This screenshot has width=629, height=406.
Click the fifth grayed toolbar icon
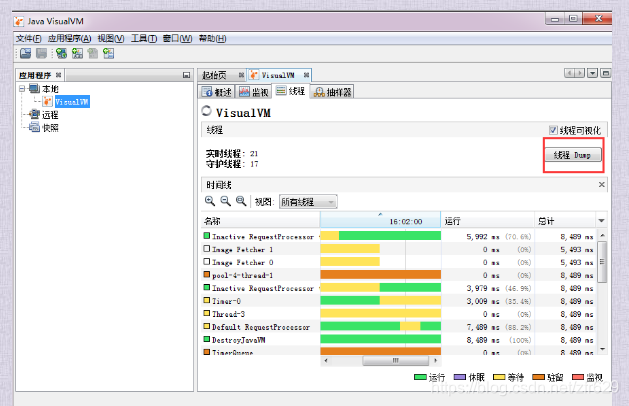click(x=93, y=53)
